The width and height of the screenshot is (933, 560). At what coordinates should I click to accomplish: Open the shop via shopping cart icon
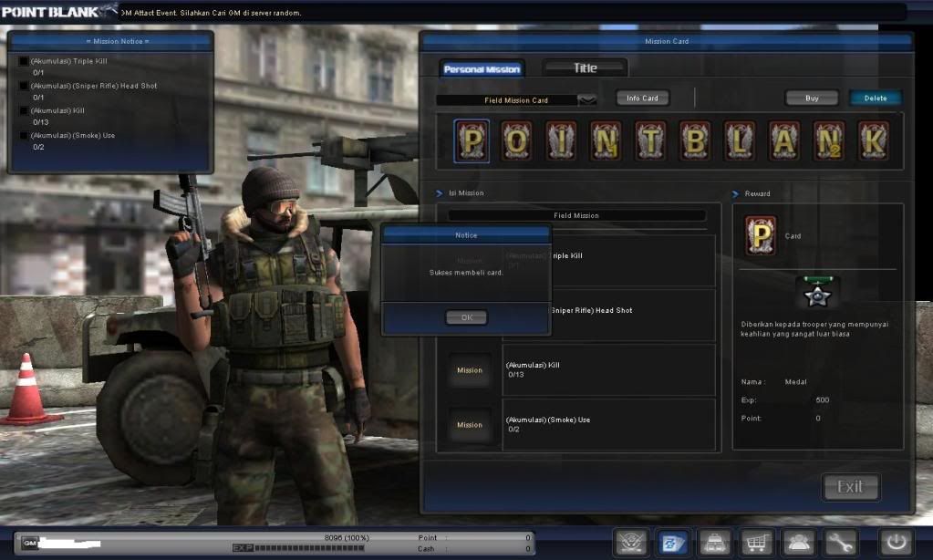pyautogui.click(x=756, y=542)
